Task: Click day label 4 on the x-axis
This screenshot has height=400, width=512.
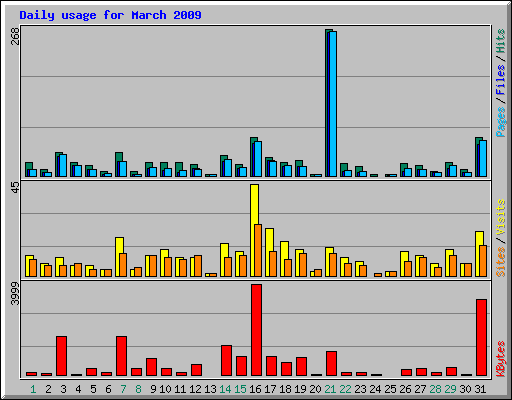Action: 78,389
